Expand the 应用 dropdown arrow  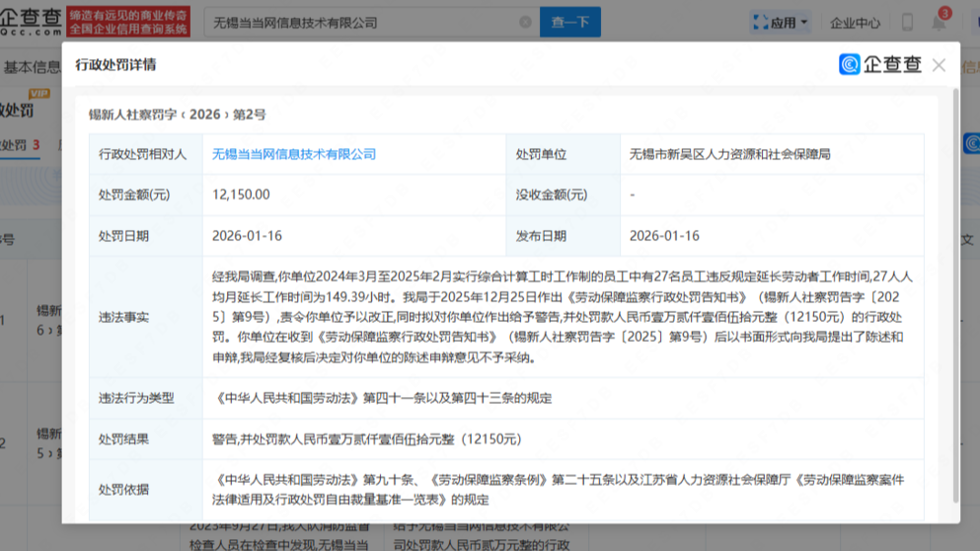804,22
